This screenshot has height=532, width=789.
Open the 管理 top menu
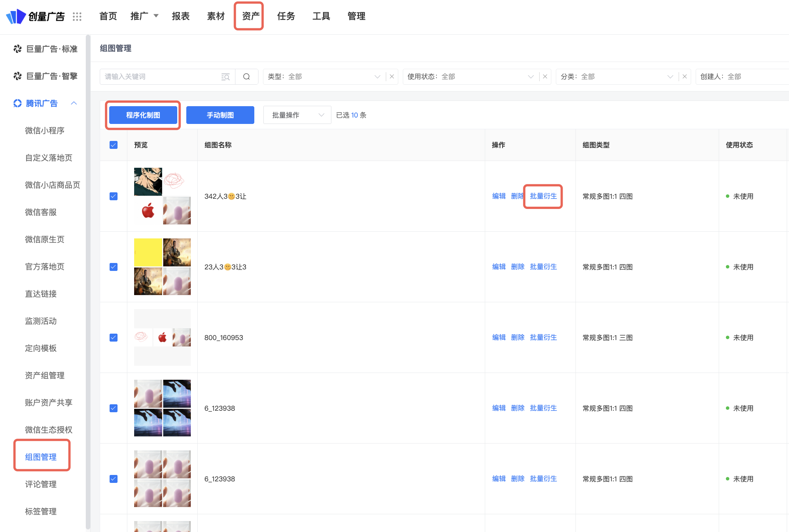(x=356, y=16)
